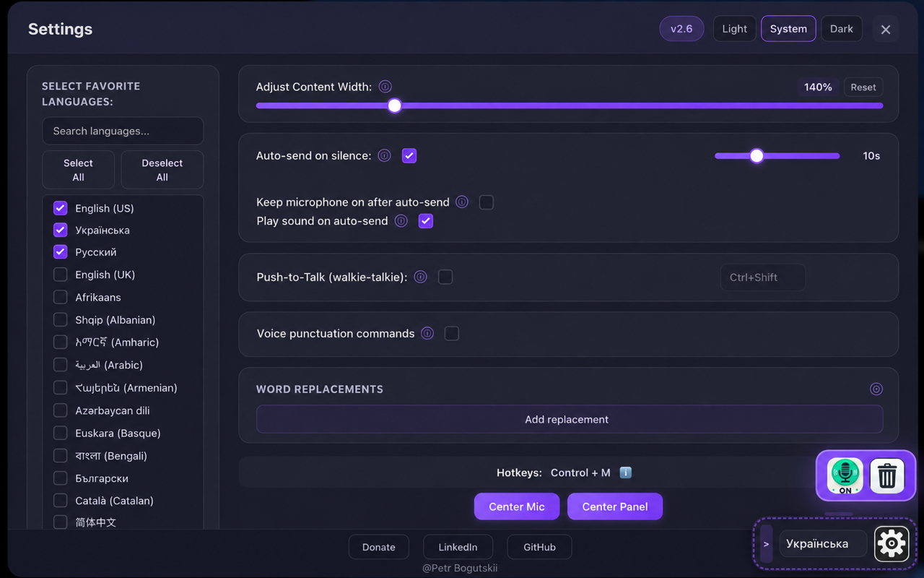Screen dimensions: 924x578
Task: Select the System theme option
Action: pyautogui.click(x=788, y=29)
